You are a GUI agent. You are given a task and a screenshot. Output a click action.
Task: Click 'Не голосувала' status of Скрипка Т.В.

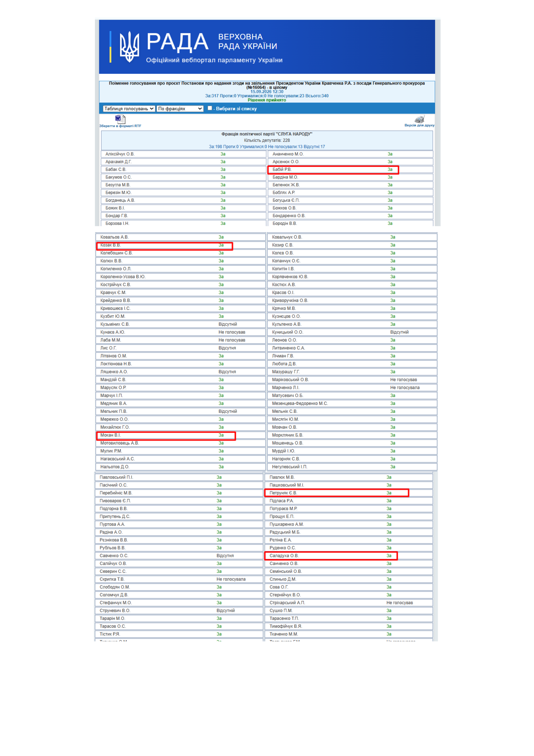click(x=231, y=580)
